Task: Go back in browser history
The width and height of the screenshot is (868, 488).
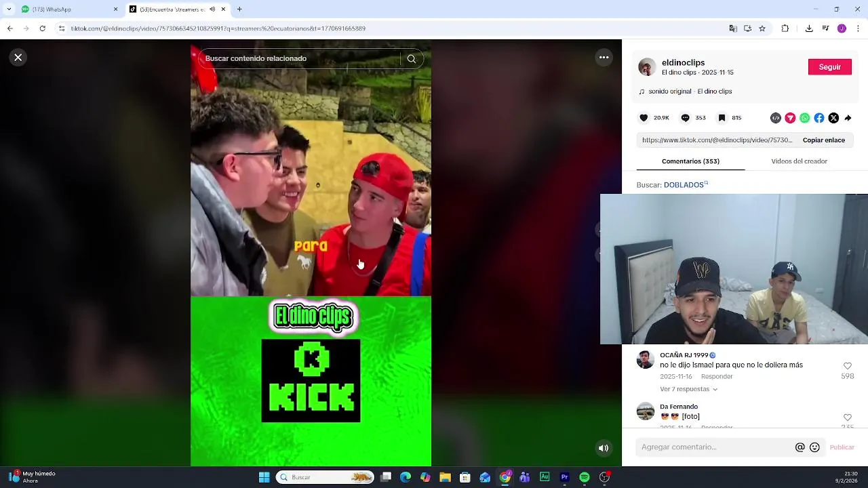Action: pos(9,28)
